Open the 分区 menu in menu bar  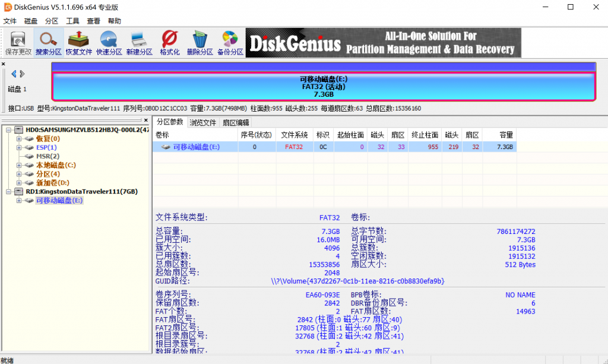52,21
